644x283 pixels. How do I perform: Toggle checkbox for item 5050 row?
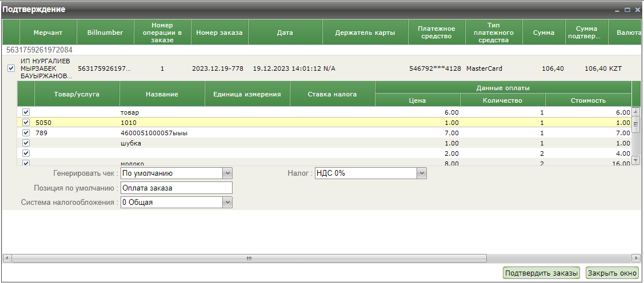(x=26, y=122)
